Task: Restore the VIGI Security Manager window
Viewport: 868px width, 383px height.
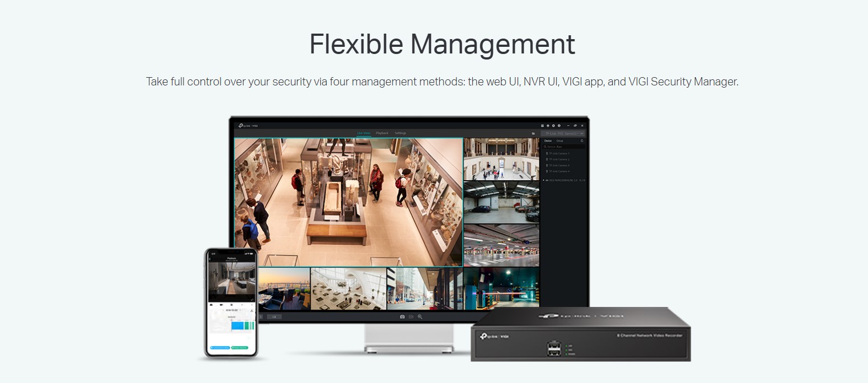Action: [x=575, y=126]
